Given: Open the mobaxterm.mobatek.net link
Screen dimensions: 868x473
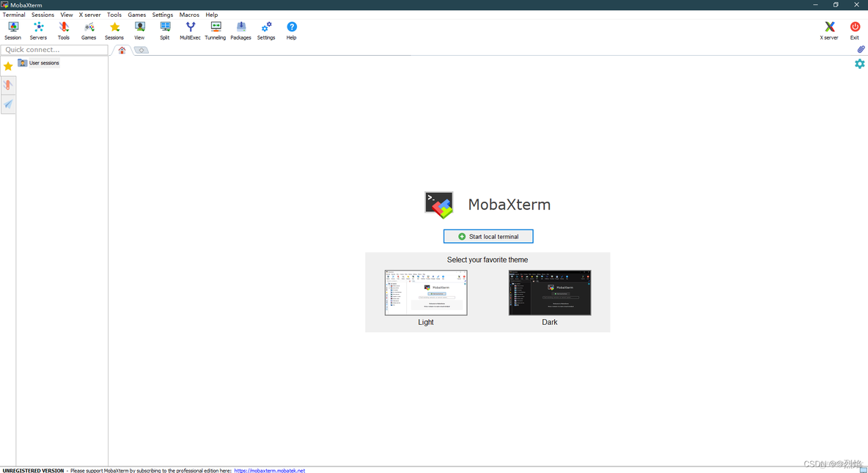Looking at the screenshot, I should (270, 470).
